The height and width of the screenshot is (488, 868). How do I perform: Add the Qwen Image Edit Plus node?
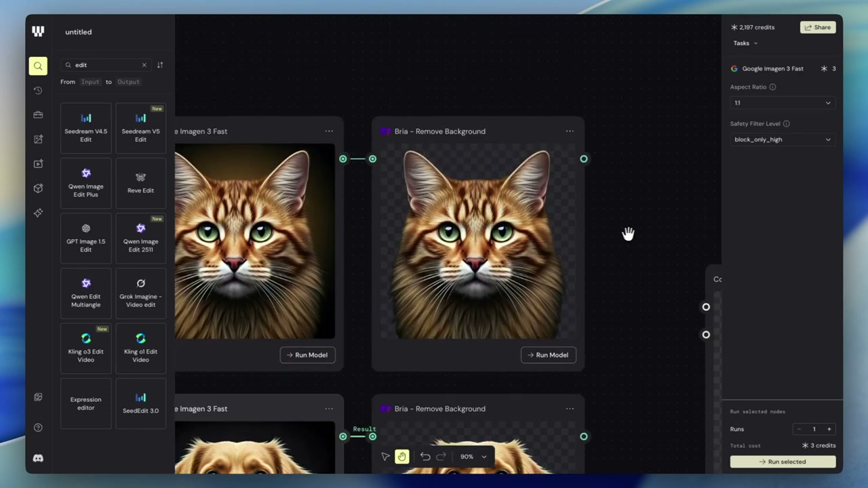click(x=85, y=183)
